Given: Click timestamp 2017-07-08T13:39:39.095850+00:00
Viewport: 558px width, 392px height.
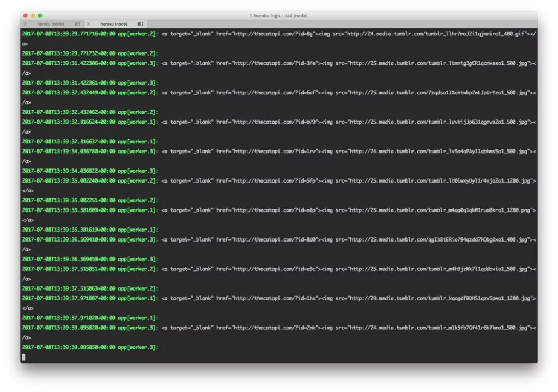Looking at the screenshot, I should (69, 347).
